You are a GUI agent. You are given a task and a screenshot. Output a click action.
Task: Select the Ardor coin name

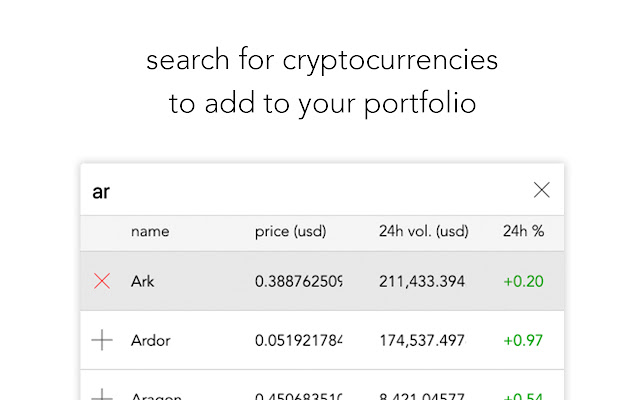coord(150,340)
